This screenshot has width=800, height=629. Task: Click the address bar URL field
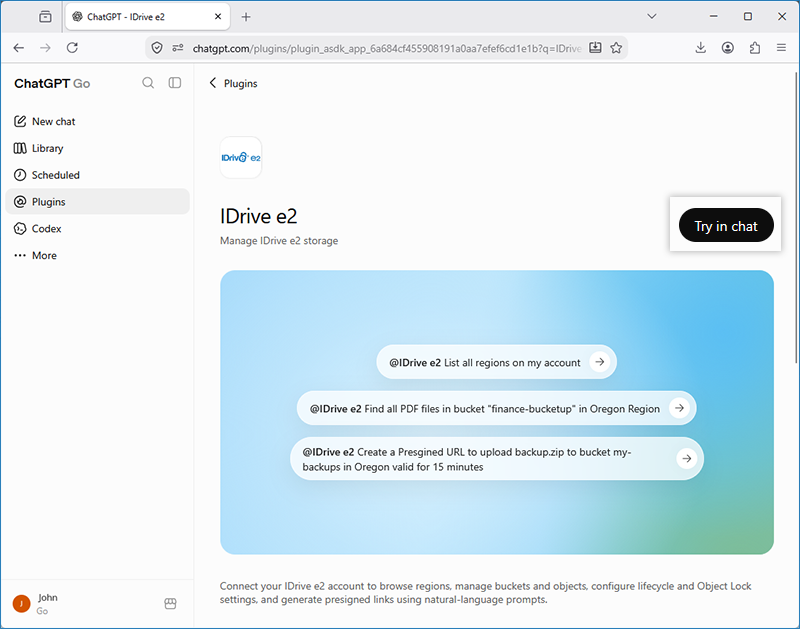[x=387, y=48]
